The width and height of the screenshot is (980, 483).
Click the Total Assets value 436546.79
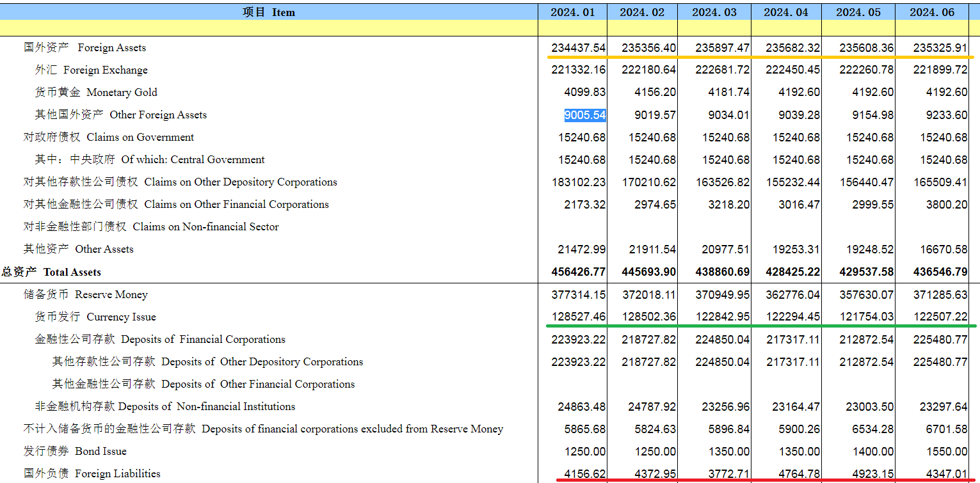tap(940, 272)
